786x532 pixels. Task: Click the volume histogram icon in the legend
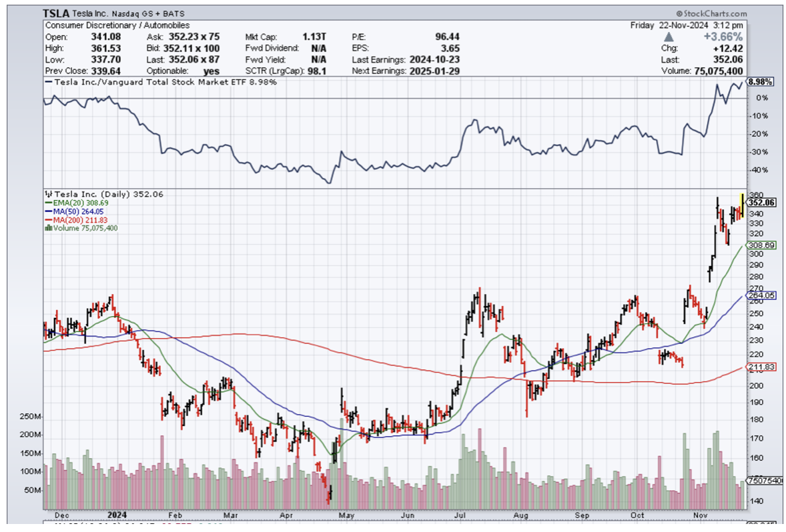(47, 228)
